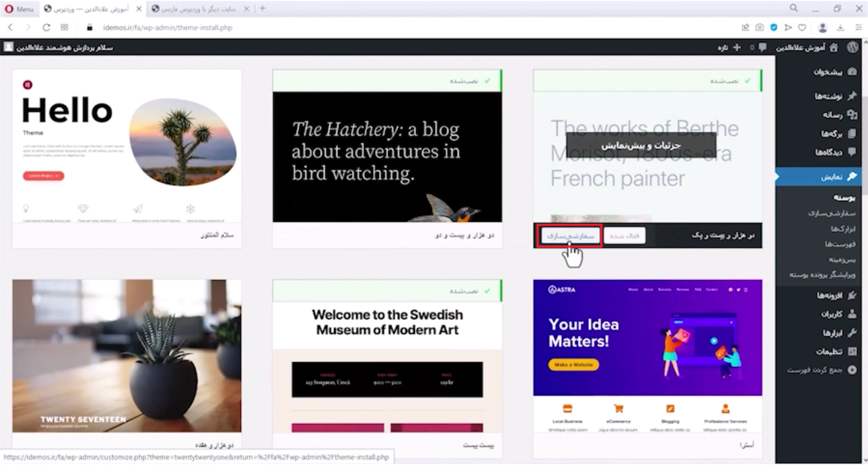Click the فعال شده button on Twenty Twenty-One

click(x=624, y=236)
